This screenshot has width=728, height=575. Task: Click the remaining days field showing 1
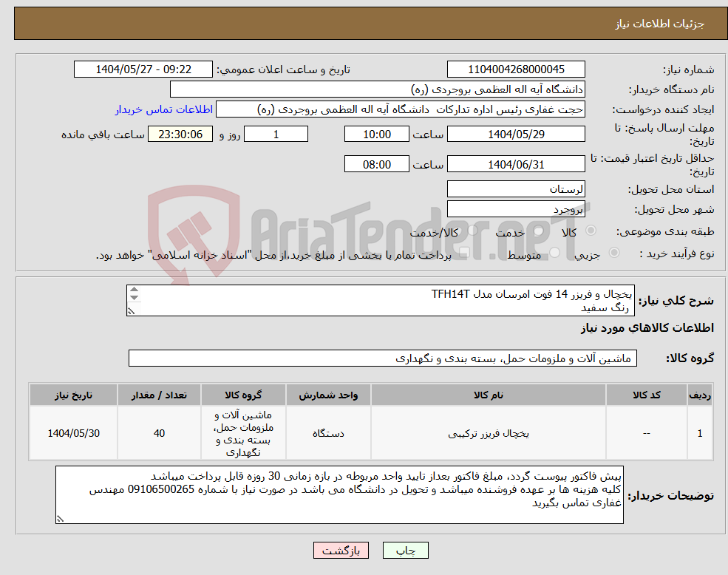click(276, 135)
